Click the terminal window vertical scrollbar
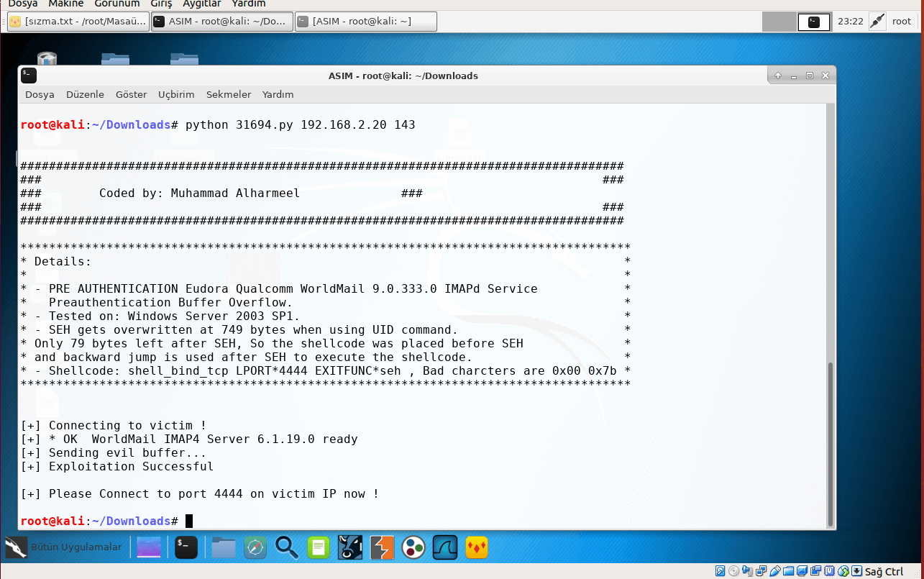The image size is (924, 579). click(831, 444)
